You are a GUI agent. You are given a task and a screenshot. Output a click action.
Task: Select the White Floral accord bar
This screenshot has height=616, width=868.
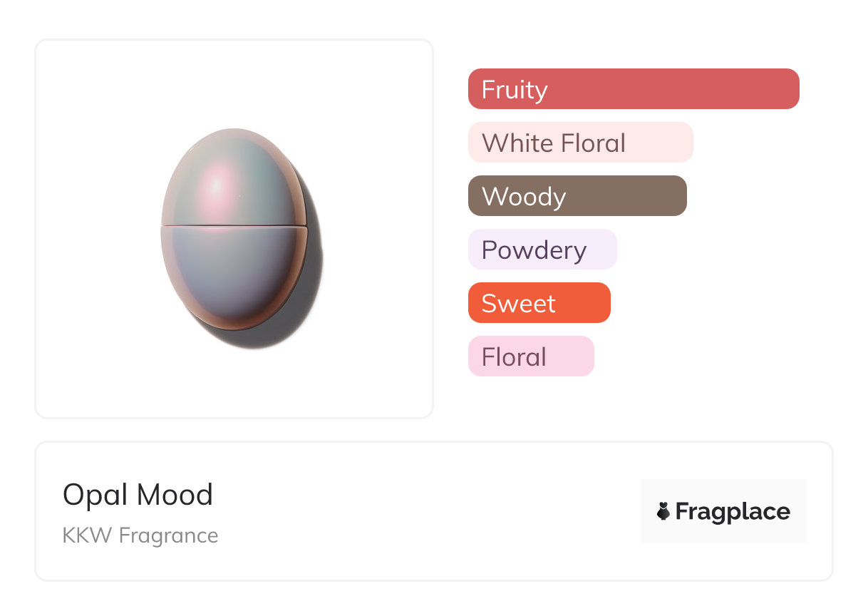tap(580, 143)
